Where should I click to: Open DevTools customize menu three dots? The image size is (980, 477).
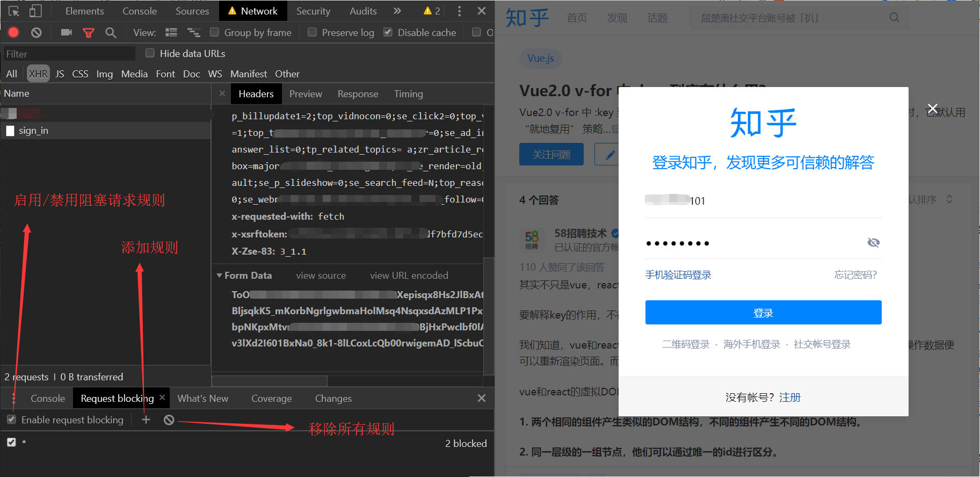click(459, 11)
